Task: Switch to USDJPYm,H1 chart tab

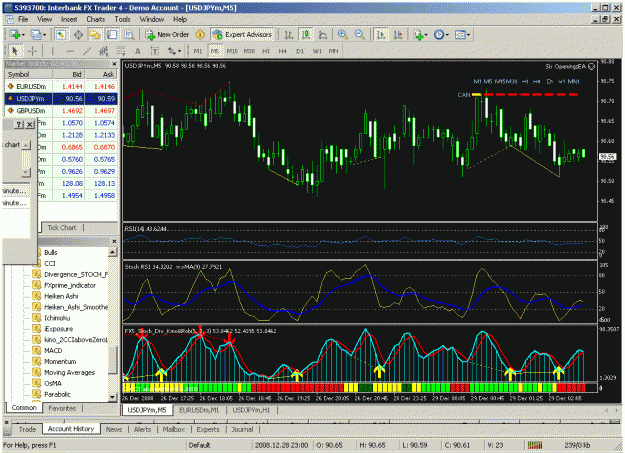Action: coord(251,410)
